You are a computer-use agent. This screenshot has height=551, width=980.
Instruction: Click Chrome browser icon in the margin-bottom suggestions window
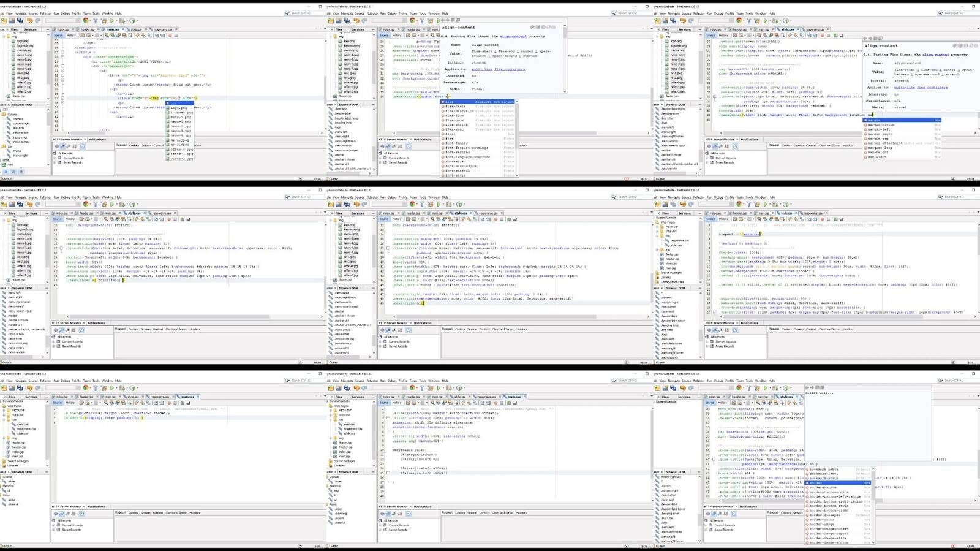(739, 20)
